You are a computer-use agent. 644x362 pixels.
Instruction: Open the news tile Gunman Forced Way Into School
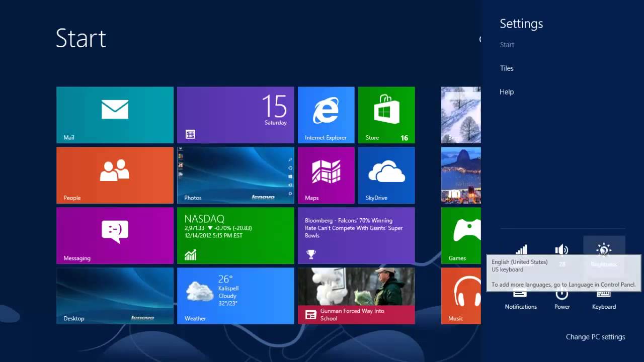click(x=356, y=296)
